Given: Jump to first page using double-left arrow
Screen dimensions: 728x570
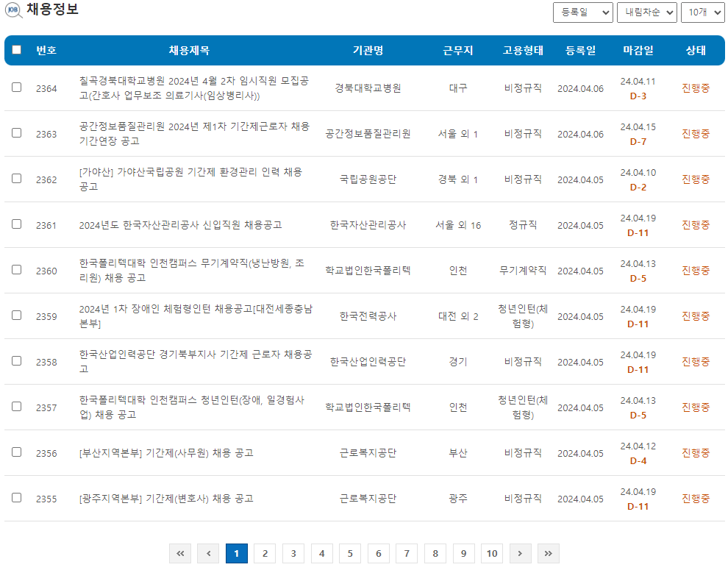Looking at the screenshot, I should 180,553.
